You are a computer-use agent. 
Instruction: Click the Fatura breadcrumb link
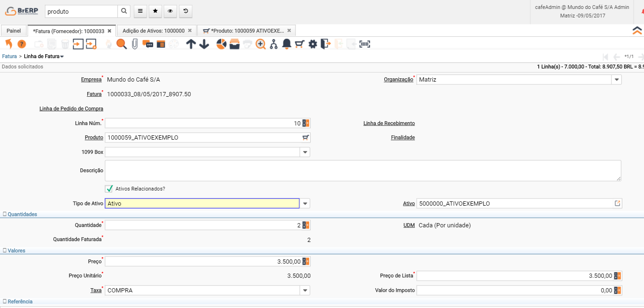[9, 56]
